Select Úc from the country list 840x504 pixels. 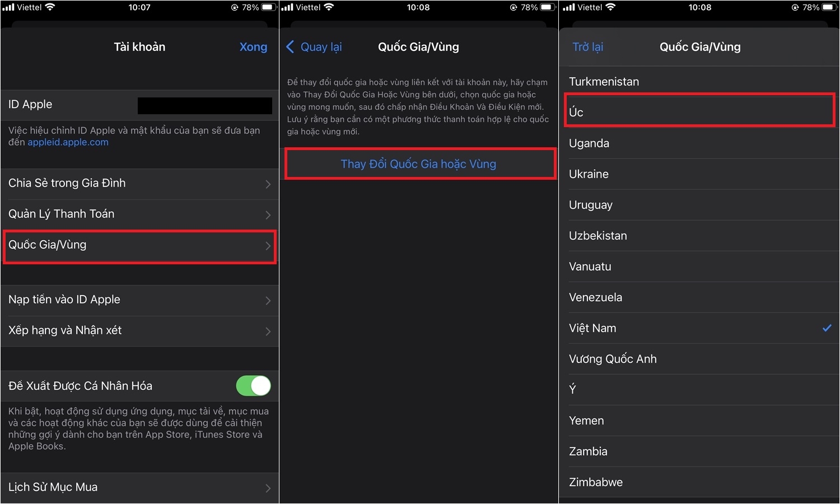(699, 113)
